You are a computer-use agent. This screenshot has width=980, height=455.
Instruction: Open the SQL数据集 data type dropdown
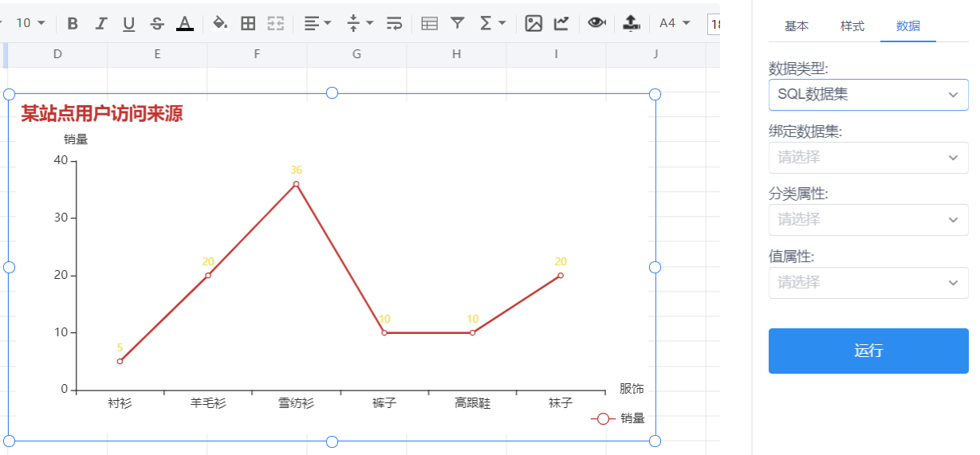point(868,94)
